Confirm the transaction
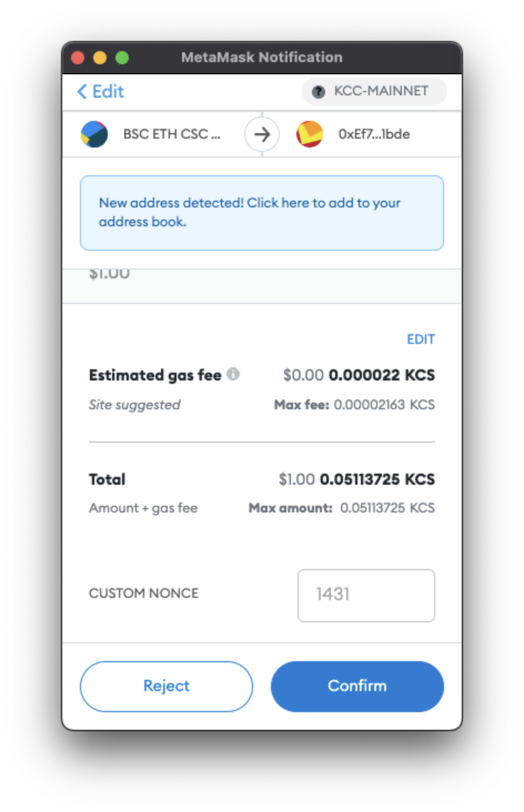This screenshot has height=812, width=524. point(357,686)
